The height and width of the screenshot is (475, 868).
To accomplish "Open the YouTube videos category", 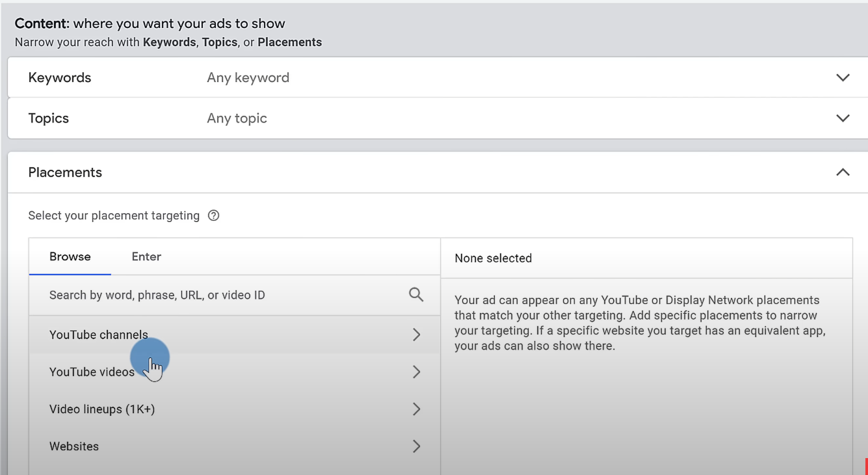I will click(x=91, y=372).
